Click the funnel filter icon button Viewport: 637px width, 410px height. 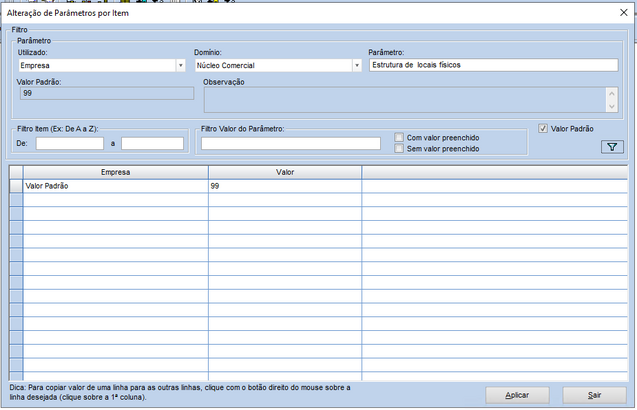pyautogui.click(x=612, y=147)
